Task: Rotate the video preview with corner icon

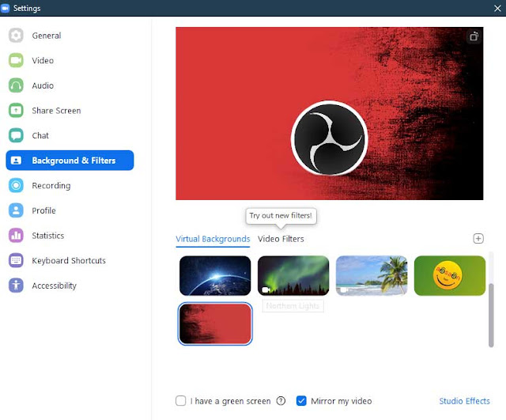Action: (x=474, y=36)
